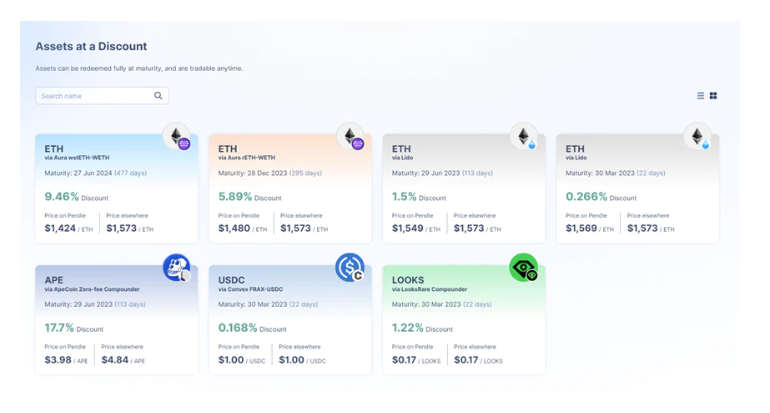Screen dimensions: 770x413
Task: Select the 1.5% Discount value
Action: click(419, 197)
